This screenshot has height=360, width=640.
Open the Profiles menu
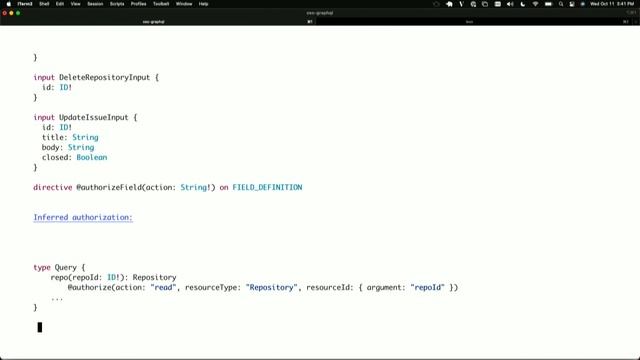click(138, 4)
